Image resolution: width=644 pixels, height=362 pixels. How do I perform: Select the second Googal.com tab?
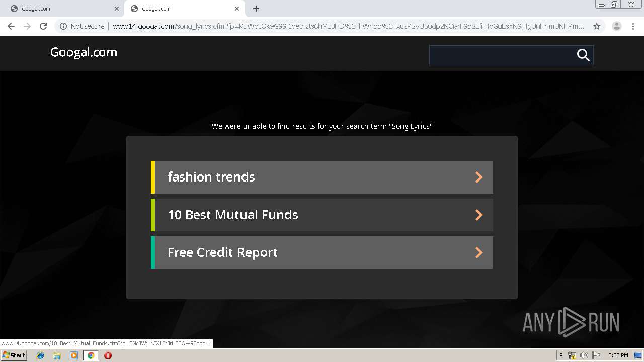[184, 9]
